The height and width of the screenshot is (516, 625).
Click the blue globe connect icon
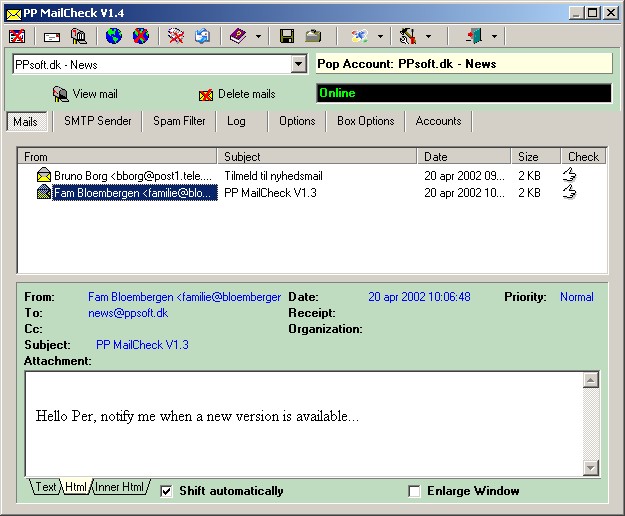tap(114, 36)
